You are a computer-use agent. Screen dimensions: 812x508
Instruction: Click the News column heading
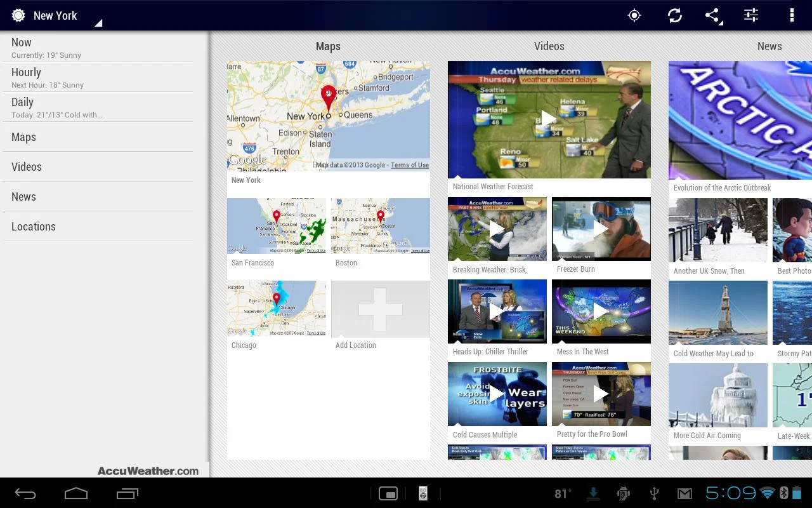click(769, 46)
